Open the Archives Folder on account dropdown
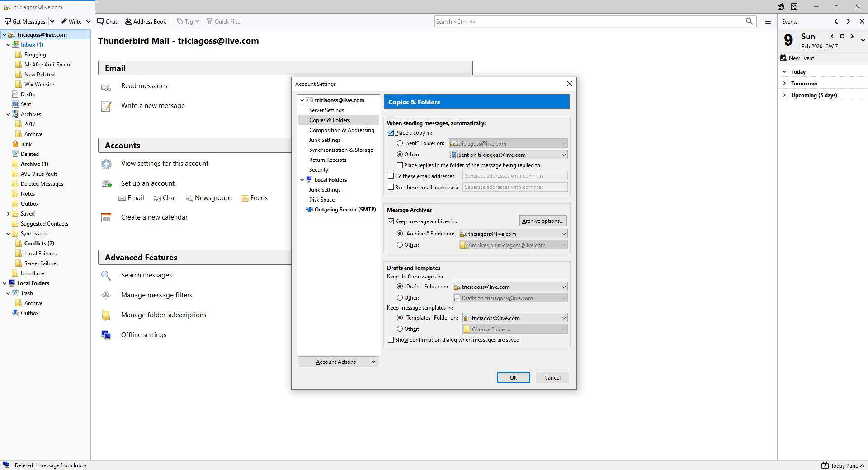Image resolution: width=868 pixels, height=470 pixels. (513, 234)
